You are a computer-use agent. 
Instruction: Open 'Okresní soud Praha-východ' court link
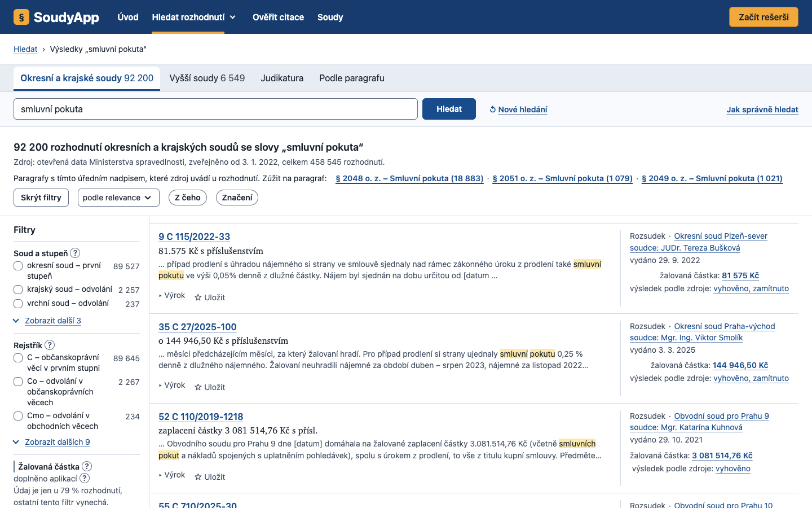coord(725,326)
